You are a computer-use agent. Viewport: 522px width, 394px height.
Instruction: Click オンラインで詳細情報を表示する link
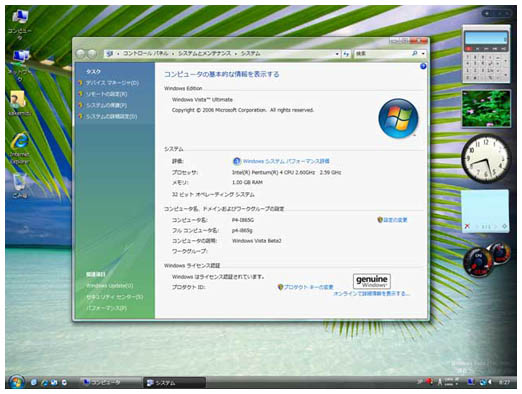[371, 294]
